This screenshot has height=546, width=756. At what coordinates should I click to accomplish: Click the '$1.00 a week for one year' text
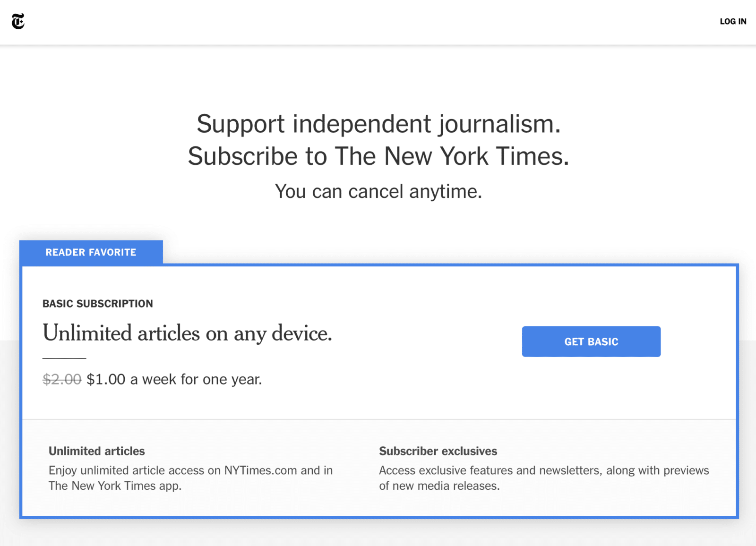(x=174, y=379)
